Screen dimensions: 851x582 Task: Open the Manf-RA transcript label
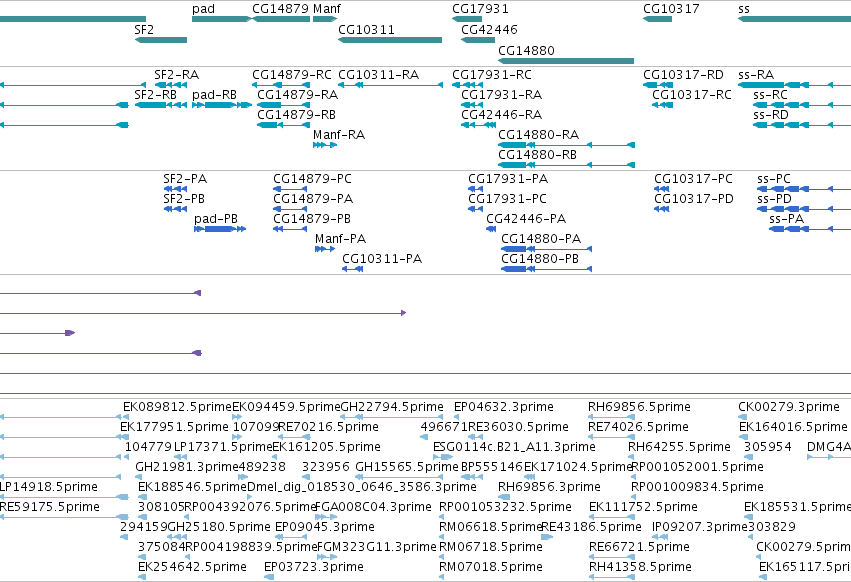[x=339, y=135]
